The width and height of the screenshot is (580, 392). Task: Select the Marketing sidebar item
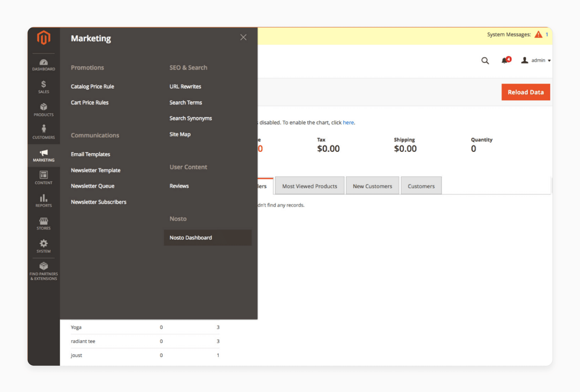coord(44,156)
